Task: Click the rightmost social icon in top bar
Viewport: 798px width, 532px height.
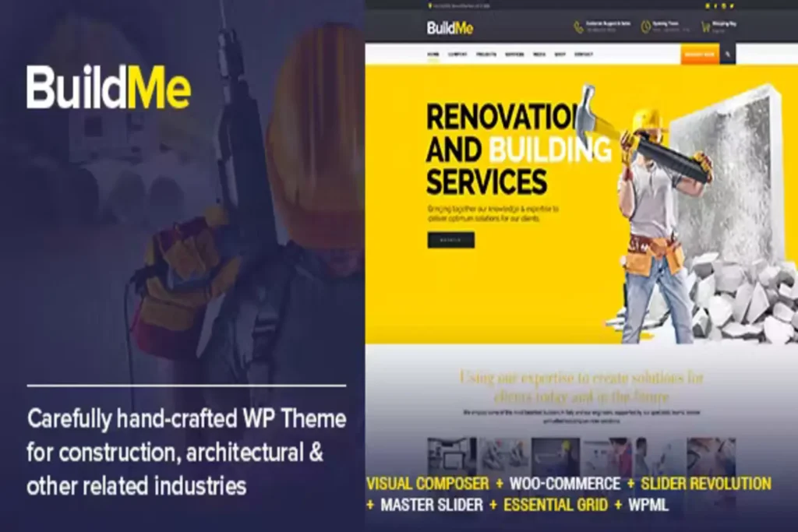Action: (x=732, y=5)
